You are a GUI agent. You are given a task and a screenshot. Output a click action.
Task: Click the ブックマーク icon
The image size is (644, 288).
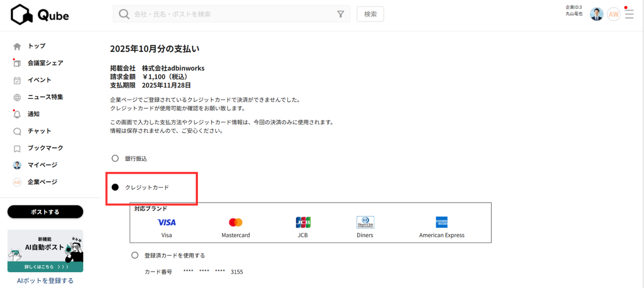17,149
